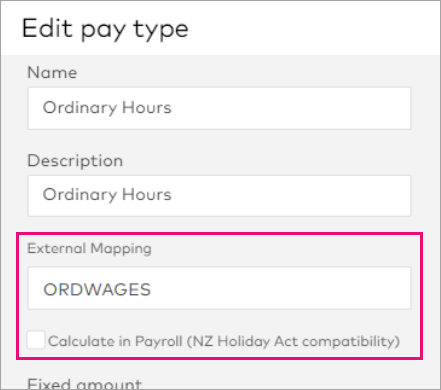Click the words Calculate in Payroll

pyautogui.click(x=115, y=341)
